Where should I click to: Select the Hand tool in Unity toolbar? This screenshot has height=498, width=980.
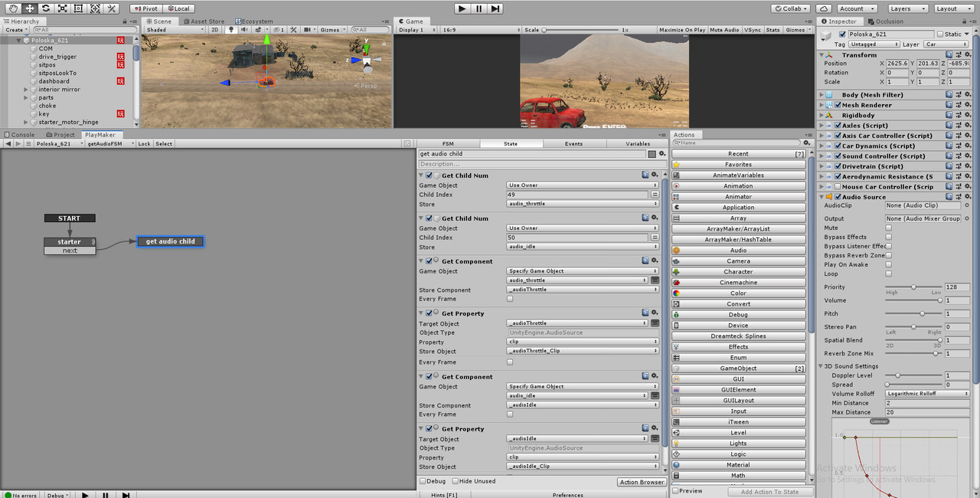(x=14, y=8)
